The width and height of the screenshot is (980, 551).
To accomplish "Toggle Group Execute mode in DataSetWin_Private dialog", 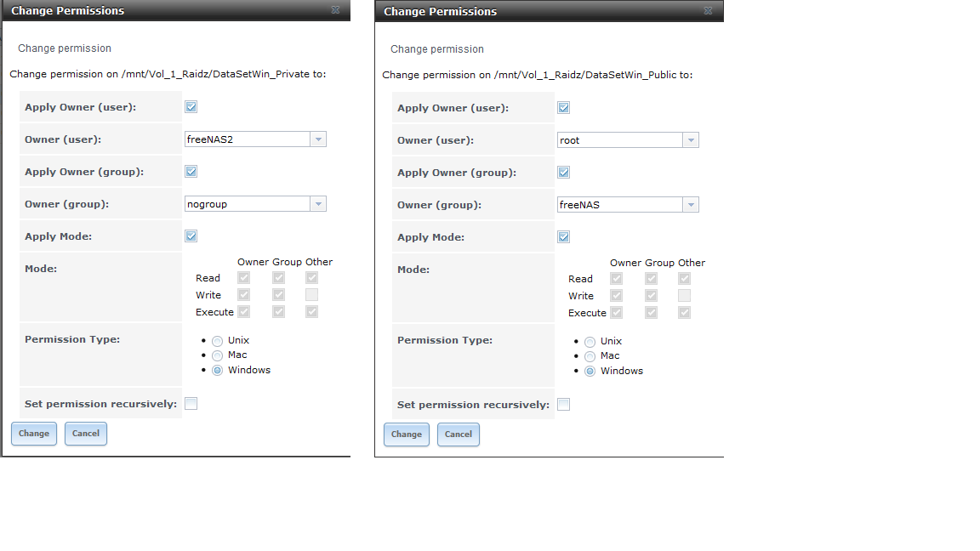I will click(x=279, y=311).
